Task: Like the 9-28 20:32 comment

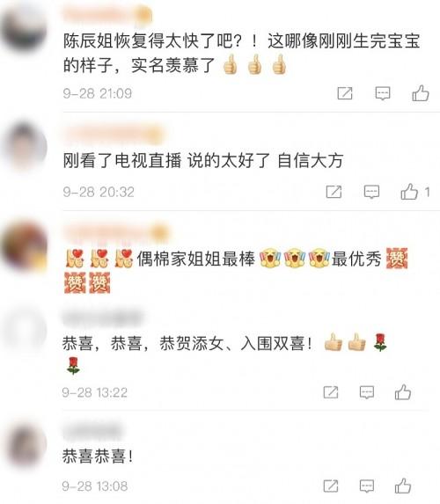Action: 409,192
